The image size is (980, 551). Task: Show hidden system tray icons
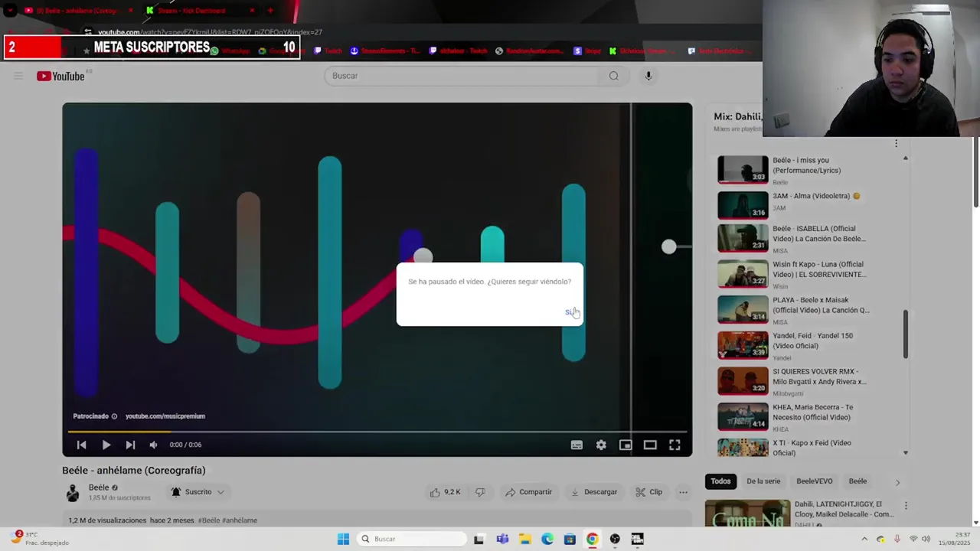coord(864,539)
